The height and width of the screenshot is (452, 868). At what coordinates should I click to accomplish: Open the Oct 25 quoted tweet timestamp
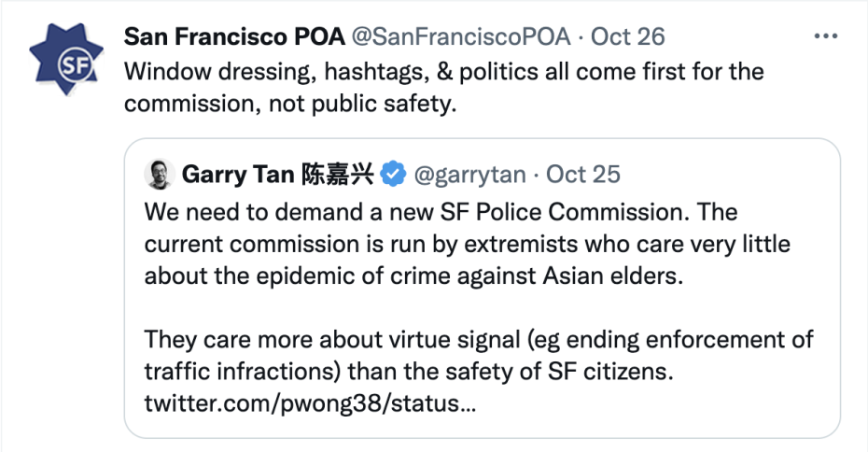pyautogui.click(x=583, y=174)
